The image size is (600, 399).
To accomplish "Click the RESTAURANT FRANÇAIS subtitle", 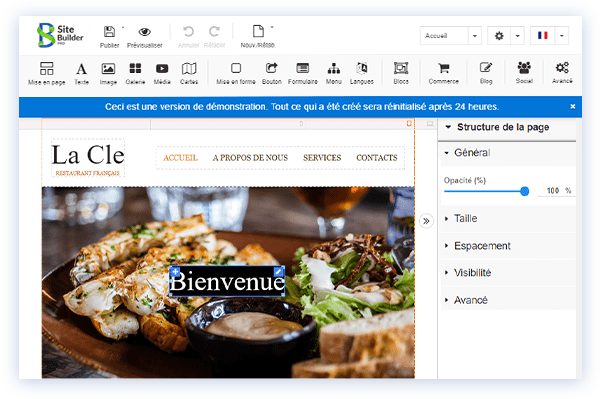I will coord(88,173).
